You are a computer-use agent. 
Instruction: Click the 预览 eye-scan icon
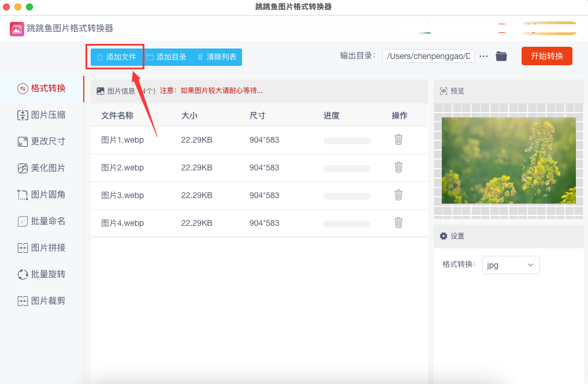click(x=444, y=91)
